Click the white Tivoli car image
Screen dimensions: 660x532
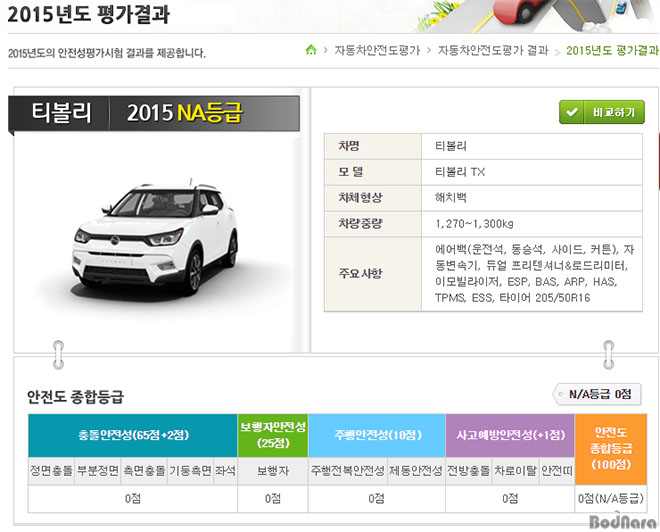pyautogui.click(x=157, y=238)
